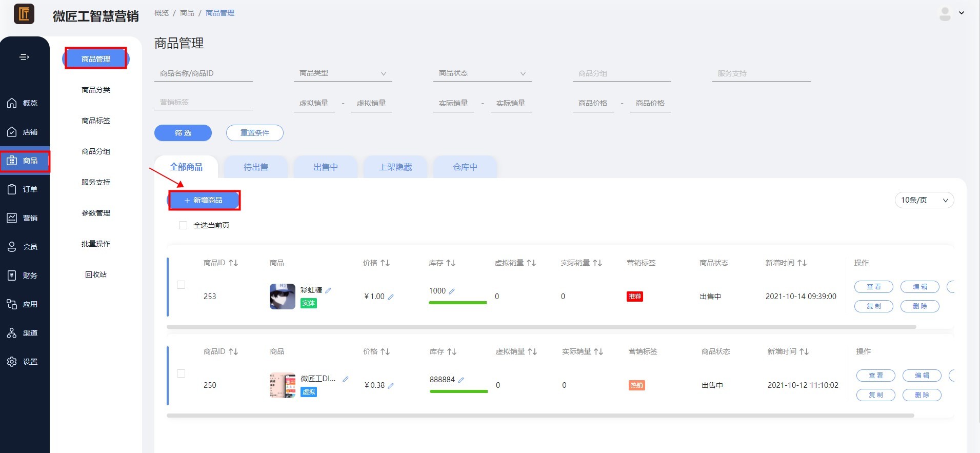
Task: Switch to 仓库中 tab
Action: pos(465,167)
